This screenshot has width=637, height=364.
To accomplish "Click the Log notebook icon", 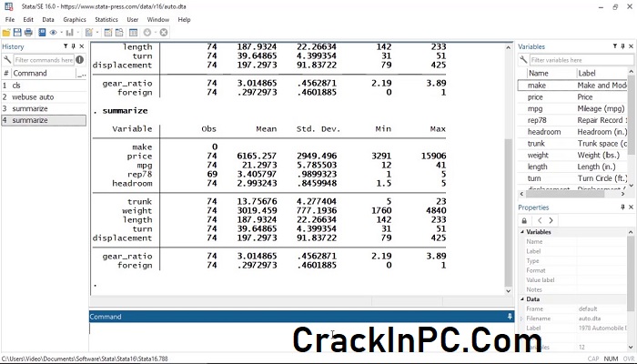I will click(42, 33).
